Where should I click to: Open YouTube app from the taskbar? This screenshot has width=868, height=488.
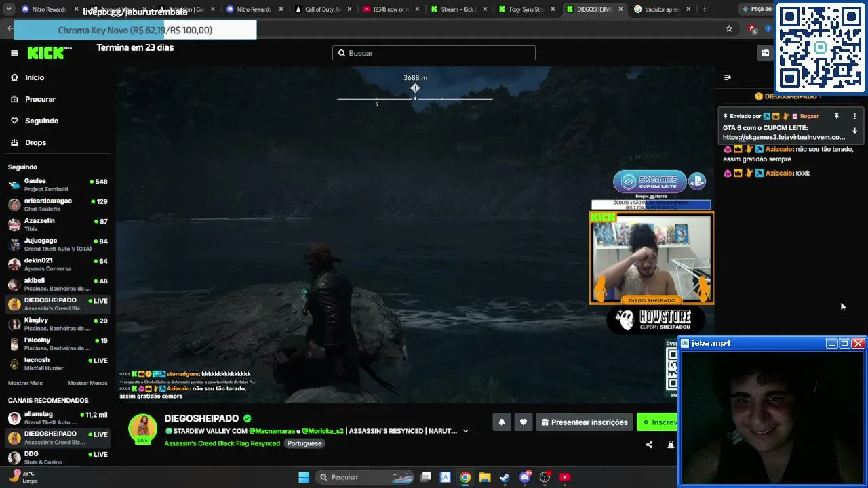(565, 477)
